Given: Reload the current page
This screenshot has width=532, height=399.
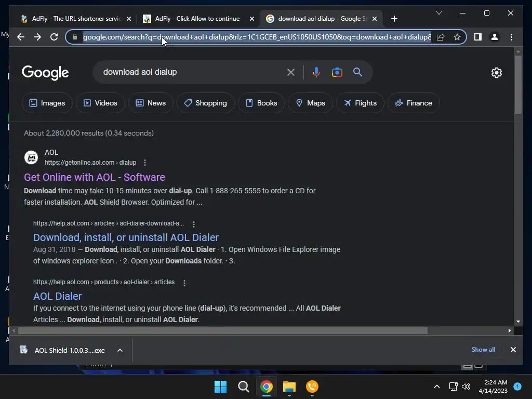Looking at the screenshot, I should pos(54,37).
